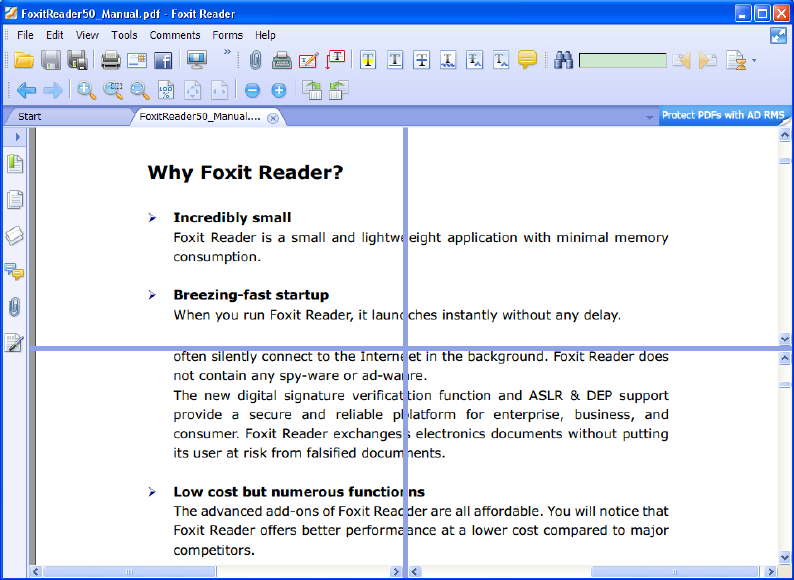Select the Underline text tool
The image size is (794, 580).
tap(395, 60)
